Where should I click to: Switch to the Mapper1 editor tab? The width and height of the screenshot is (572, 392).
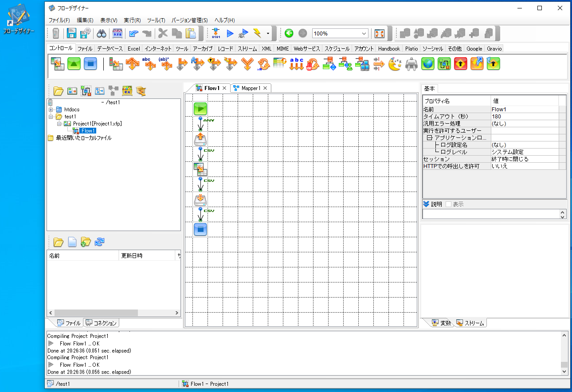(251, 88)
